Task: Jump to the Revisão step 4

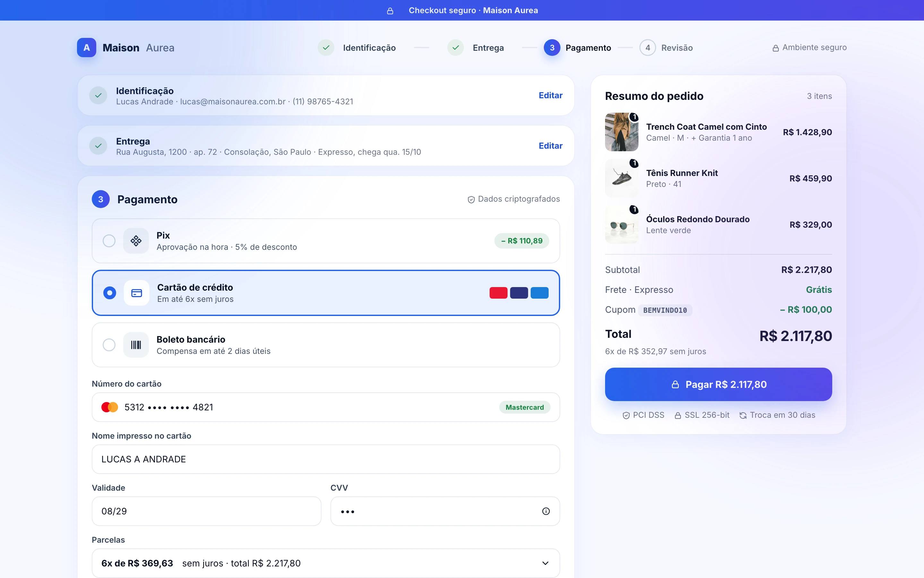Action: tap(666, 48)
